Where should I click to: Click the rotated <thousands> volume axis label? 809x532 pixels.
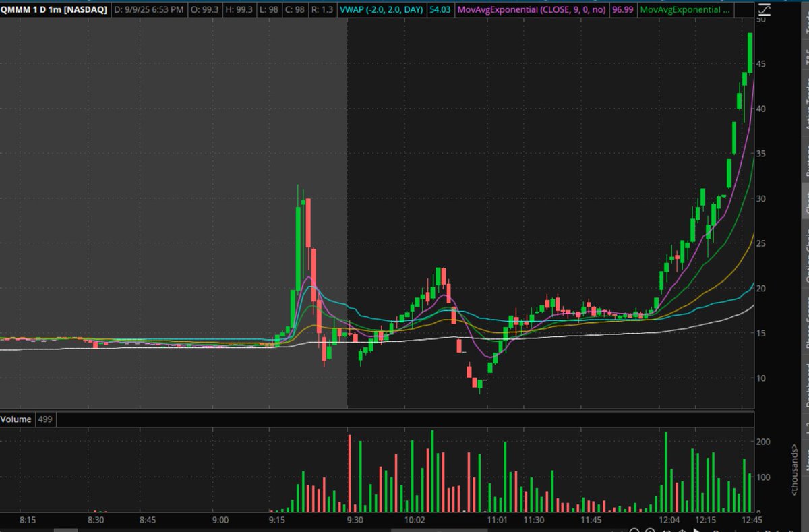(796, 471)
